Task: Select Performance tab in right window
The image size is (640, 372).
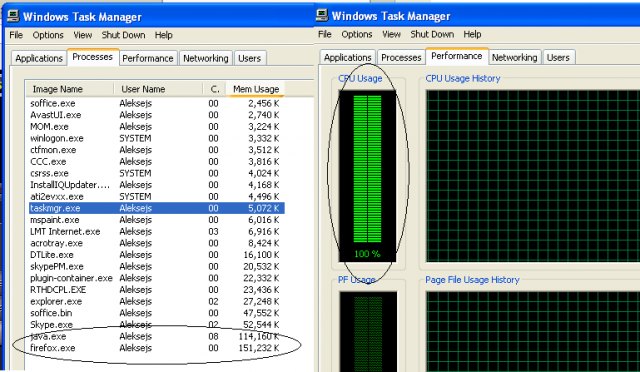Action: [457, 56]
